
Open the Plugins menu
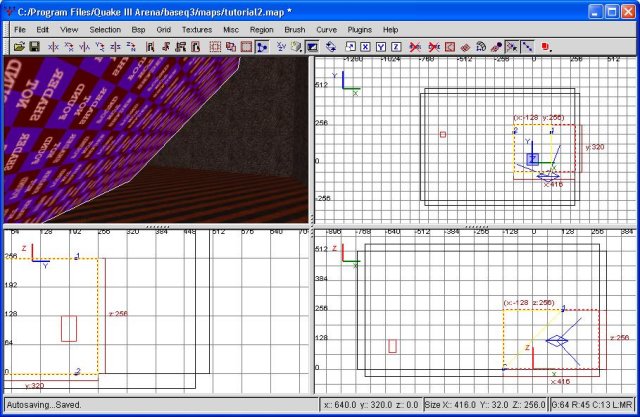[360, 30]
